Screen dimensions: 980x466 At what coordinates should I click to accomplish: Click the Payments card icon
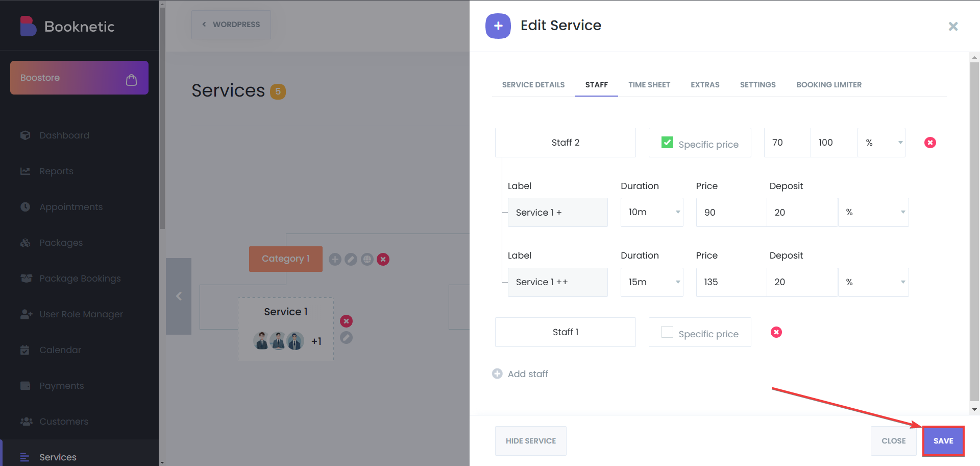coord(25,386)
